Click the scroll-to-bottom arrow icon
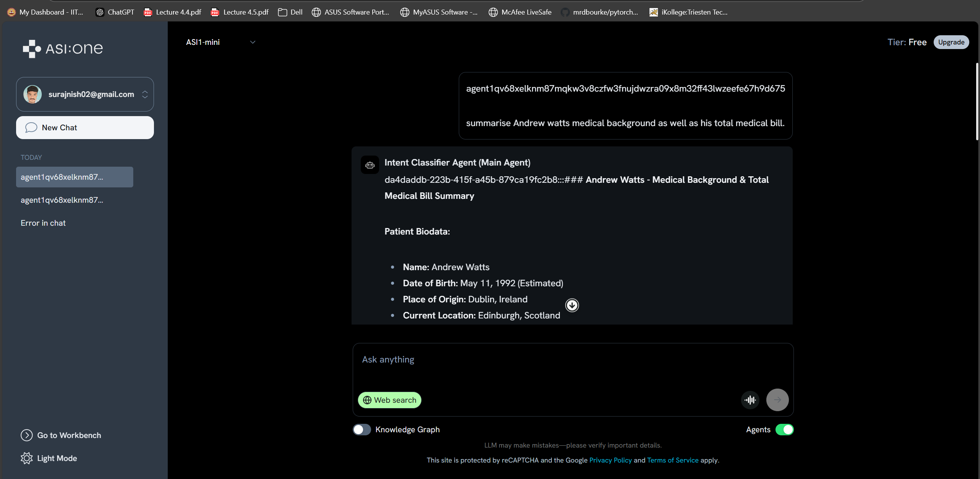Image resolution: width=980 pixels, height=479 pixels. pyautogui.click(x=572, y=305)
